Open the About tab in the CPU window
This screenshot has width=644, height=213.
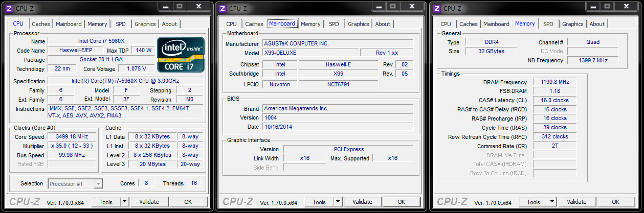pos(169,24)
